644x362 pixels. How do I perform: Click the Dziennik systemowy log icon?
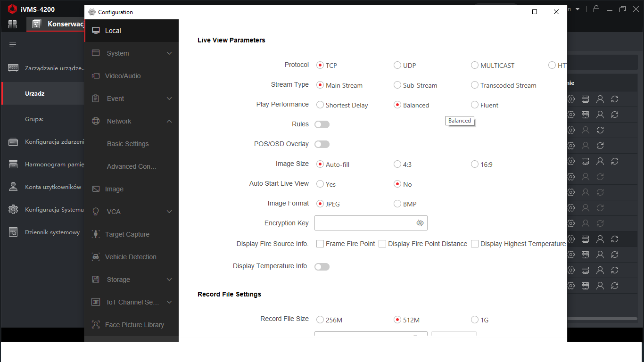click(13, 232)
